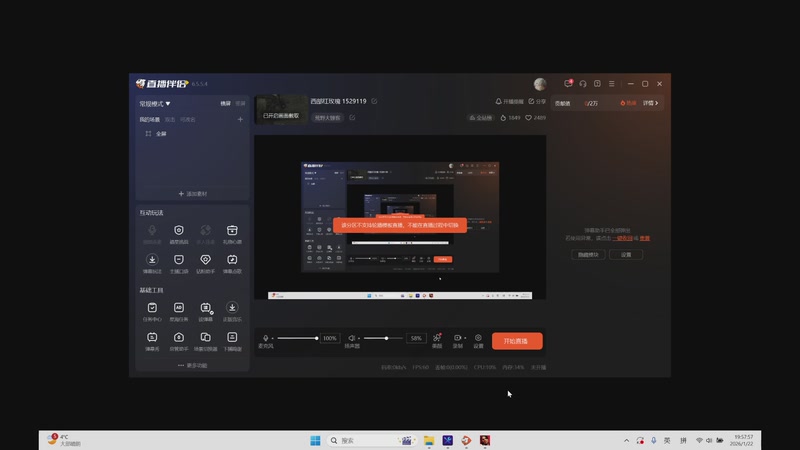The height and width of the screenshot is (450, 800).
Task: Click the orange link before 或 in danmaku panel
Action: (x=622, y=238)
